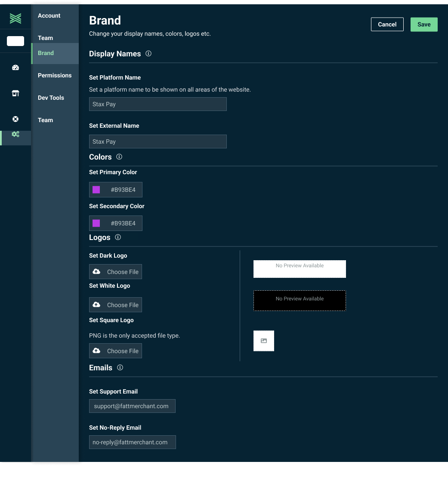Show info for Display Names
The width and height of the screenshot is (448, 483).
[x=148, y=54]
